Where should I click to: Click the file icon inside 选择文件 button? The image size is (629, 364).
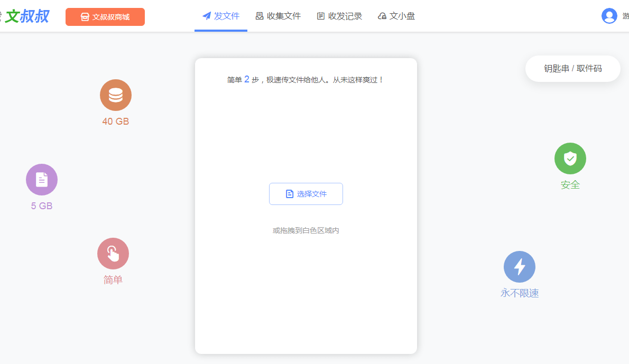pos(289,194)
